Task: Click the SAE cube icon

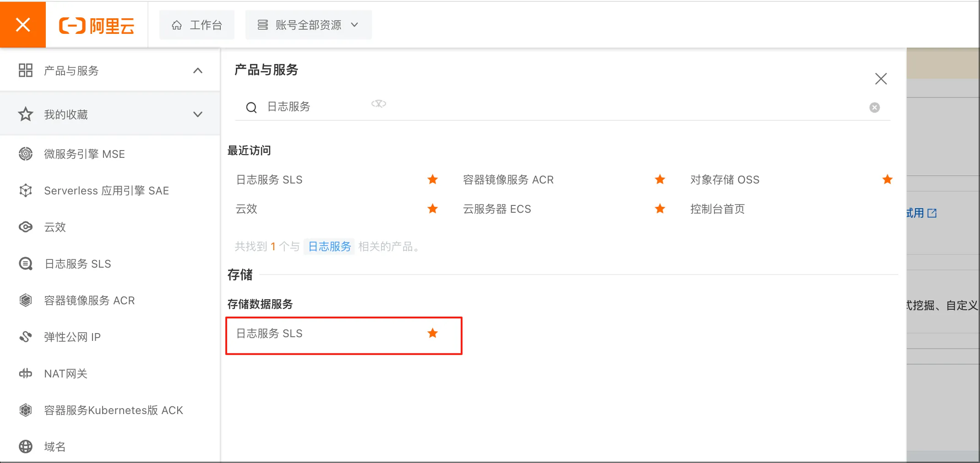Action: pos(26,190)
